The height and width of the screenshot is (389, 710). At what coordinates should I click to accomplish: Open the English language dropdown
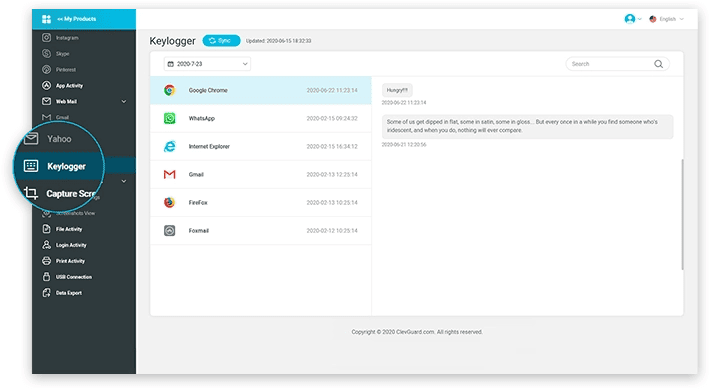pyautogui.click(x=667, y=19)
